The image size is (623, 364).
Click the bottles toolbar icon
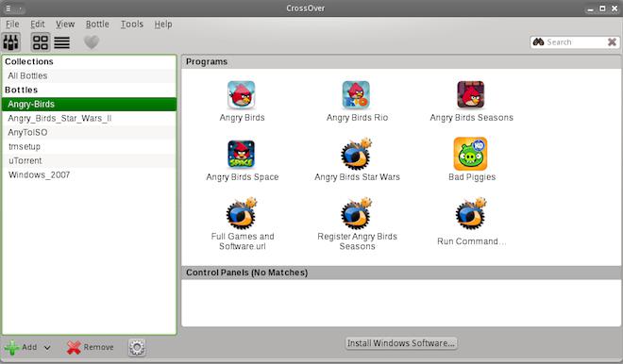tap(10, 42)
